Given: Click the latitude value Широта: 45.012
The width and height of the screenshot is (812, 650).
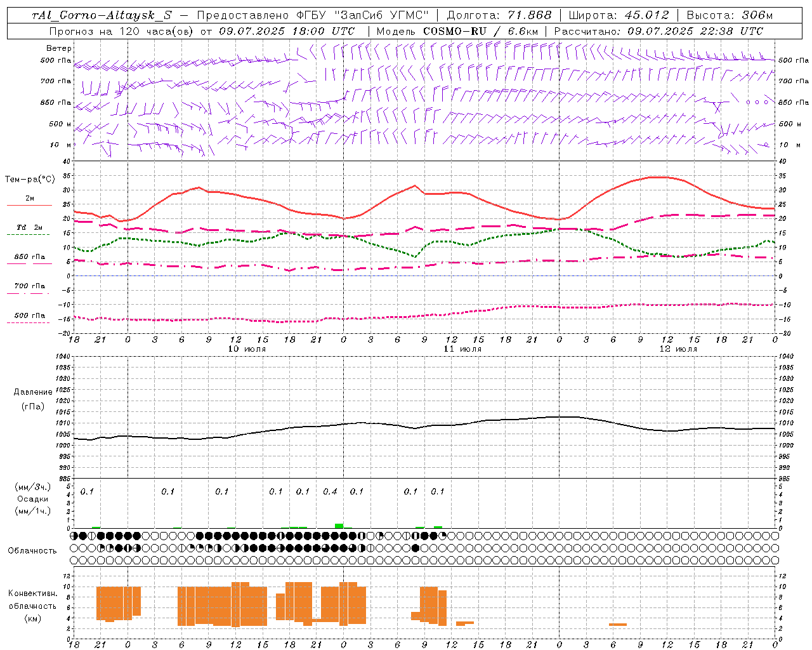Looking at the screenshot, I should click(619, 15).
